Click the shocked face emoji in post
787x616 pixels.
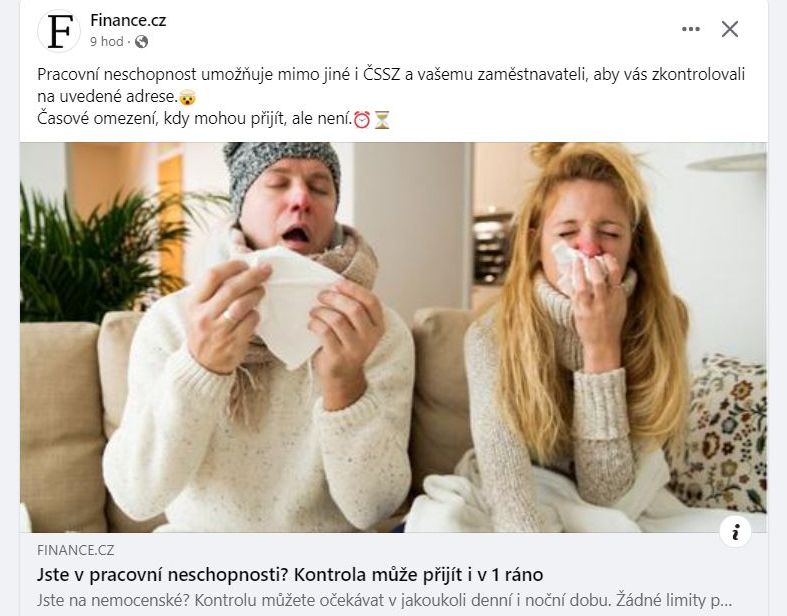tap(187, 97)
